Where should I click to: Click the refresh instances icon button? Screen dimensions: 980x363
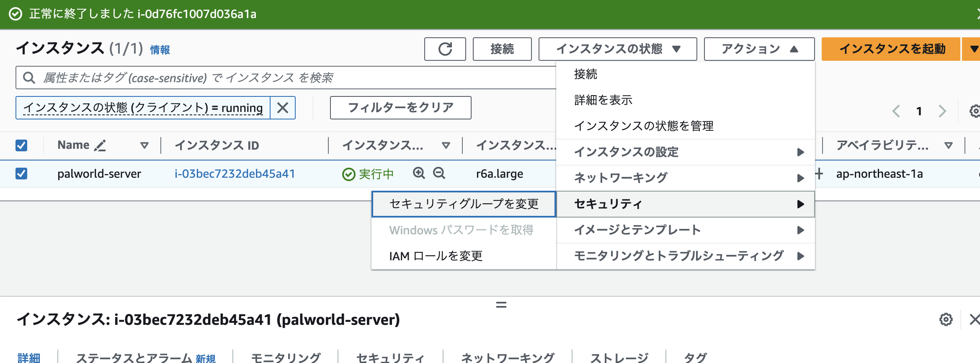(445, 49)
